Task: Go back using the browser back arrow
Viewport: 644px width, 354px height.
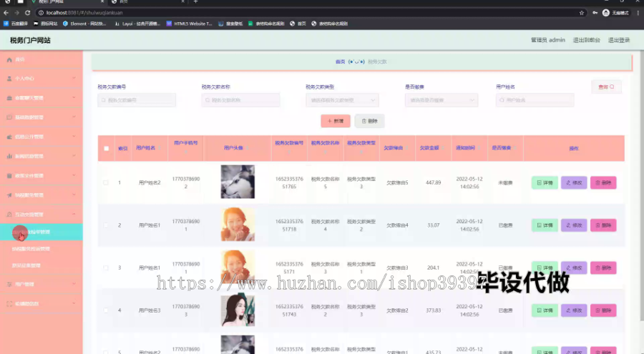Action: coord(6,13)
